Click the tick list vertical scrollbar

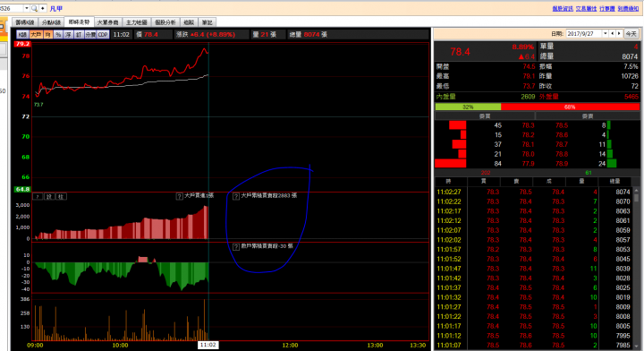636,270
